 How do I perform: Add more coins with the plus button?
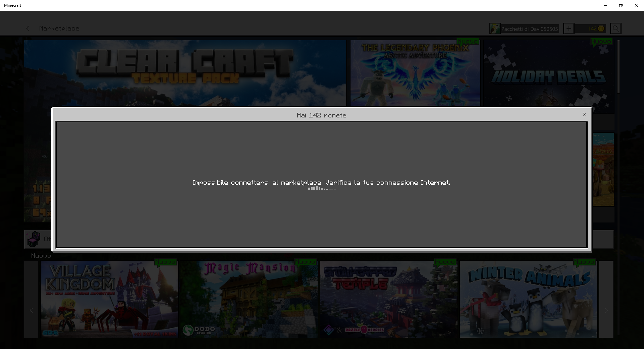[569, 29]
